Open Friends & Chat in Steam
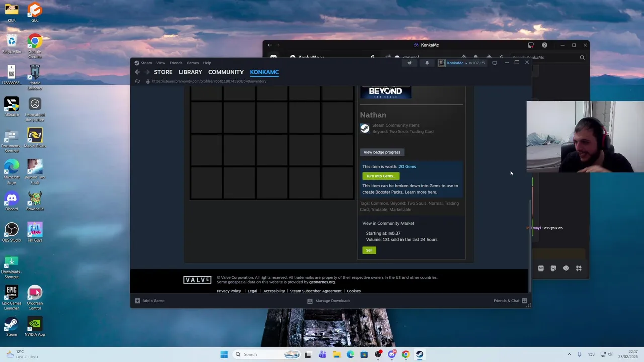The image size is (644, 362). point(510,301)
